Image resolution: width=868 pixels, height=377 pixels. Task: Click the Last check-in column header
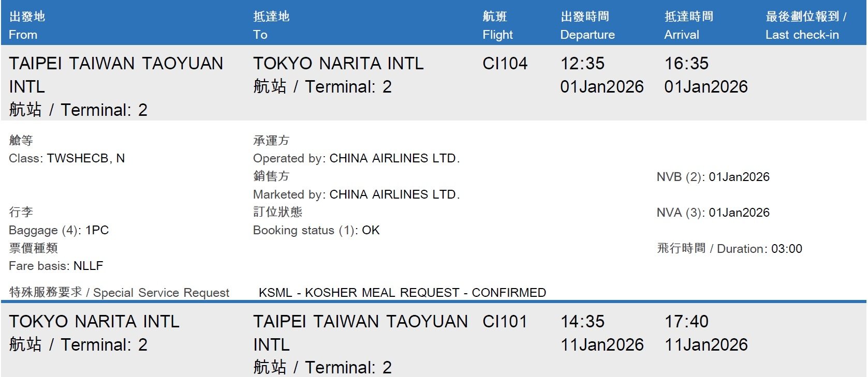click(x=802, y=35)
